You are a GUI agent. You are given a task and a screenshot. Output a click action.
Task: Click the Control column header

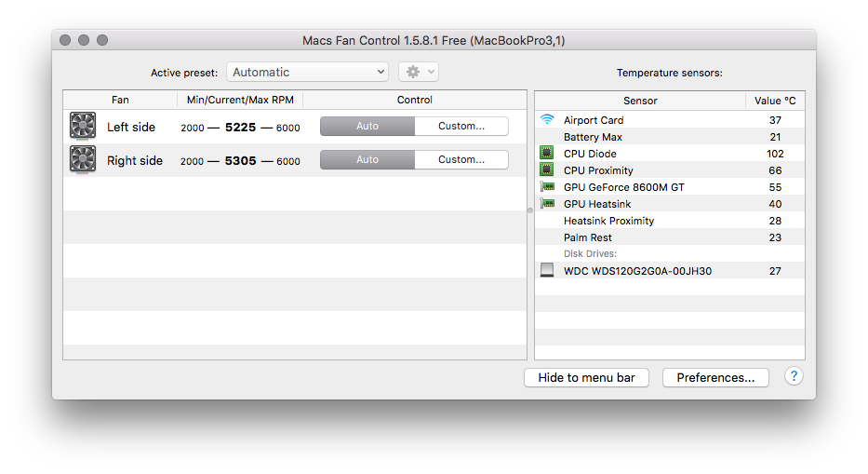click(415, 100)
